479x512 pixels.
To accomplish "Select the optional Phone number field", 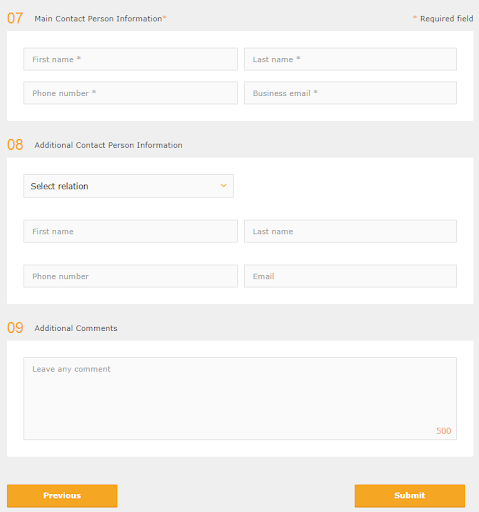I will [130, 276].
